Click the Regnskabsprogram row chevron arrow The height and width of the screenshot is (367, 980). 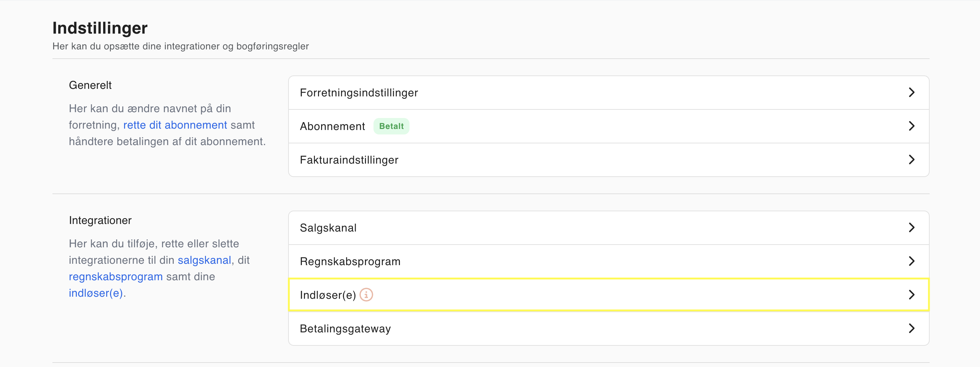911,261
